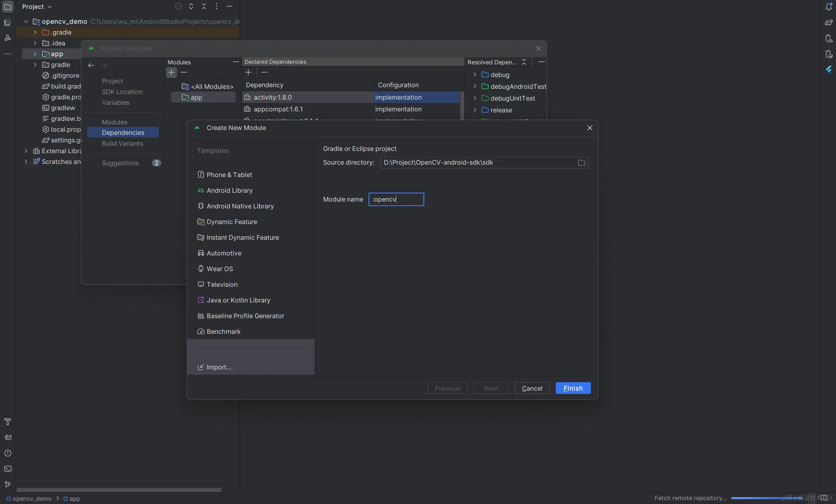This screenshot has height=504, width=836.
Task: Expand the debug resolved dependencies
Action: (x=475, y=74)
